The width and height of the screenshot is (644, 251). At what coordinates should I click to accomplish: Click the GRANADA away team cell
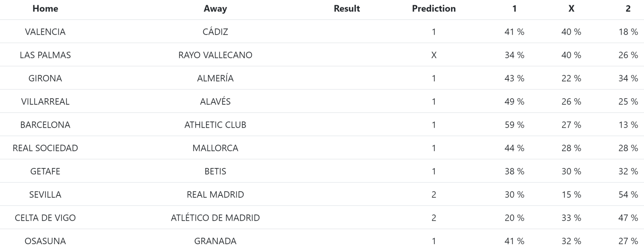[x=215, y=241]
